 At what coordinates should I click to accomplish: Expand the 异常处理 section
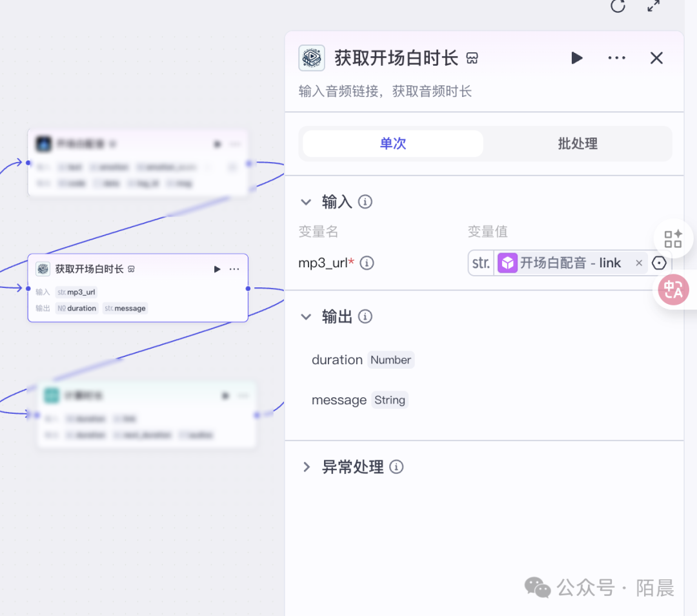coord(306,467)
